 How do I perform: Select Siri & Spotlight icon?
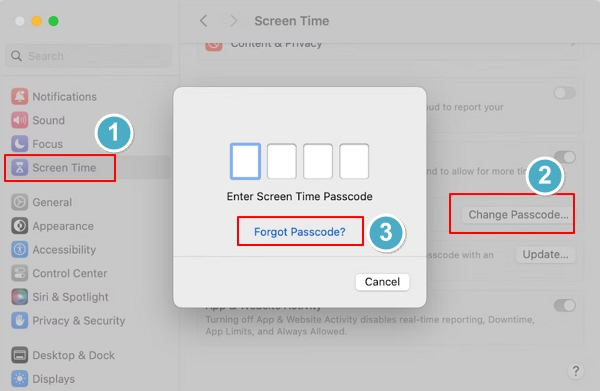(x=20, y=297)
